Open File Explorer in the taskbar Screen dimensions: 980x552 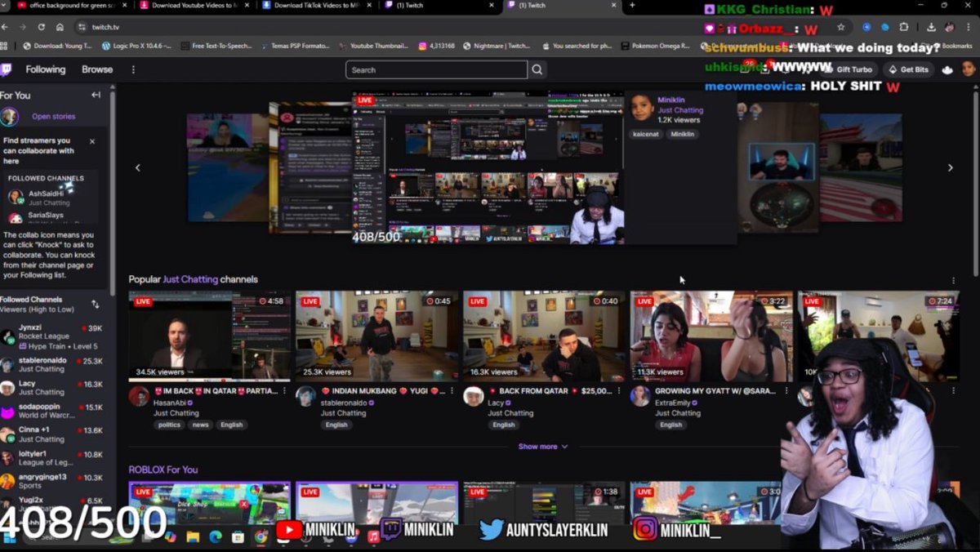(x=193, y=536)
